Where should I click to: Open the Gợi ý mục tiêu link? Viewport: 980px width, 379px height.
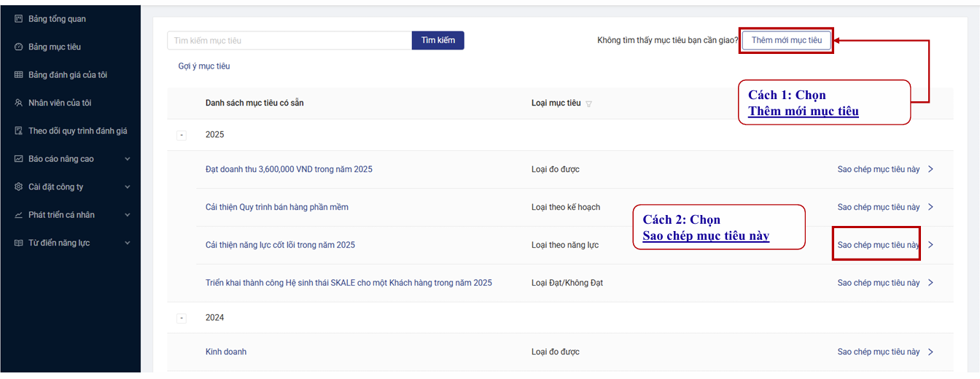(x=203, y=66)
